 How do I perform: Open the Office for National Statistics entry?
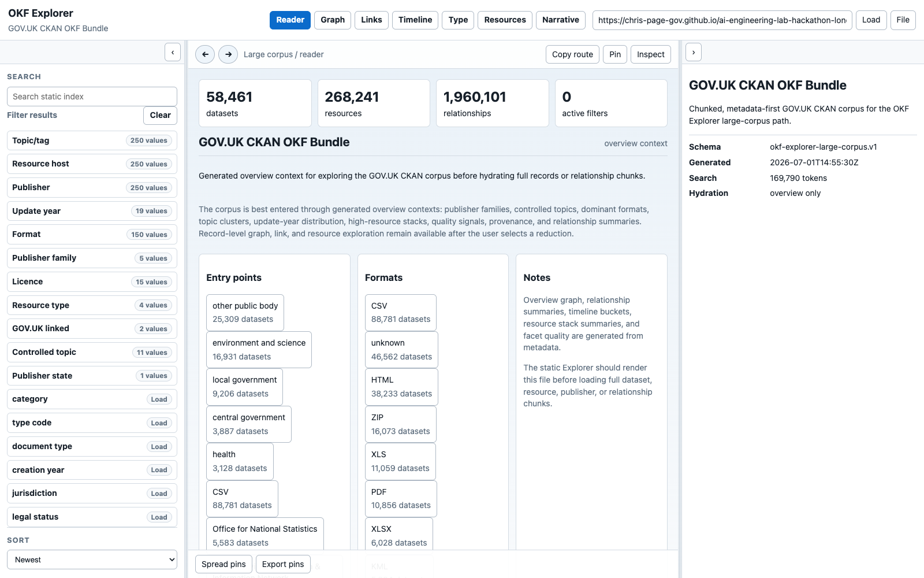[x=264, y=533]
